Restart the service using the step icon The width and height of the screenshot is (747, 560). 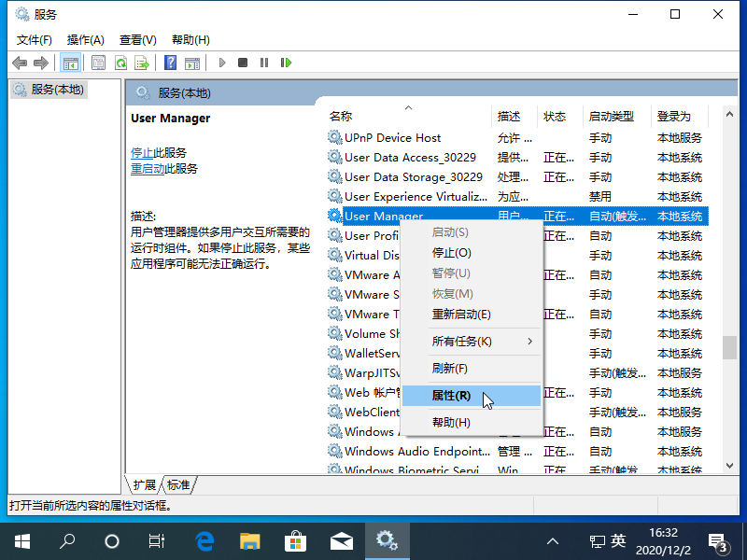(x=287, y=63)
